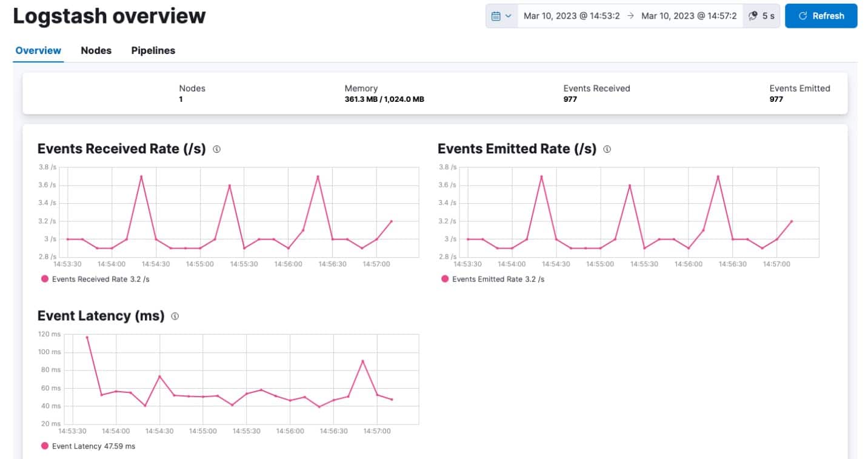Toggle Events Emitted Rate legend dot
Image resolution: width=868 pixels, height=459 pixels.
tap(445, 279)
